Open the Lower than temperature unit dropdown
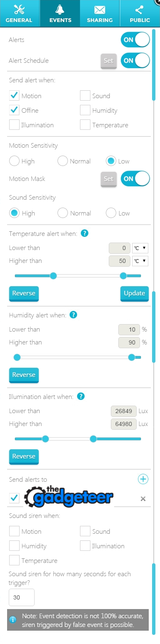The height and width of the screenshot is (644, 160). pos(140,248)
